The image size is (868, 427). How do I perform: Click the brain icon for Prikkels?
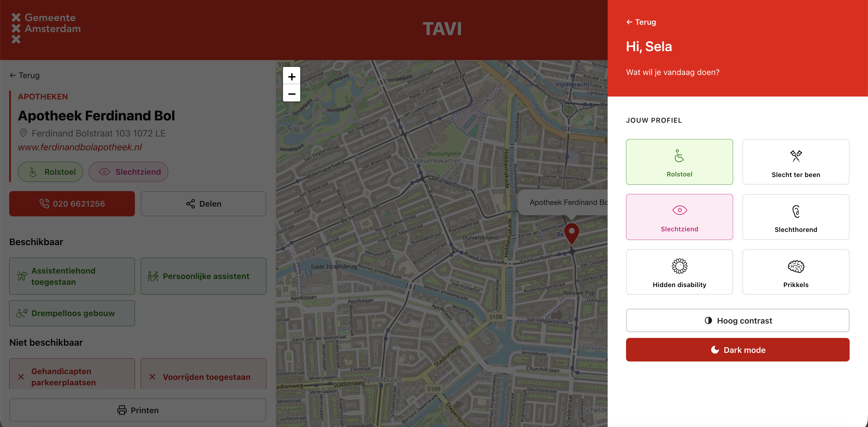796,266
